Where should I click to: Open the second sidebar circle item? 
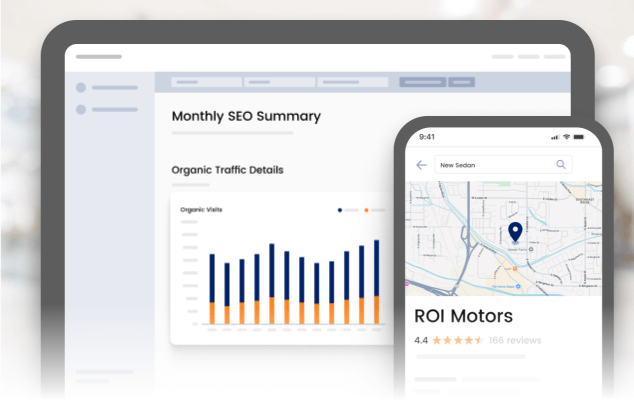tap(107, 110)
